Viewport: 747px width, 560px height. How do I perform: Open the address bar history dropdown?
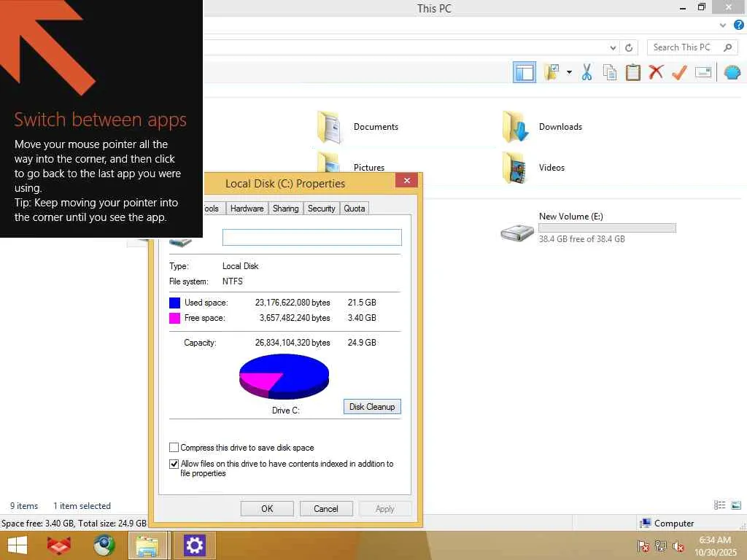[613, 47]
